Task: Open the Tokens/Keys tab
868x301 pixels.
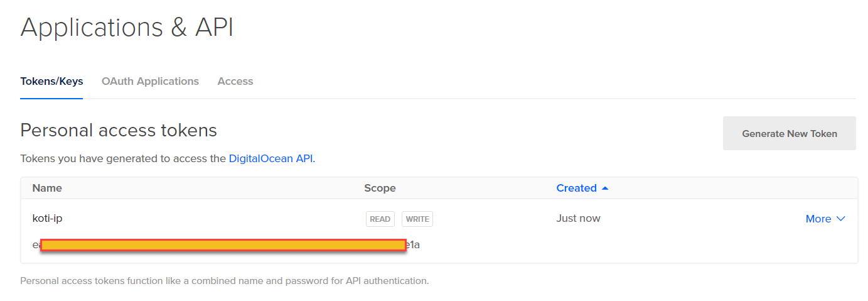Action: pos(51,82)
